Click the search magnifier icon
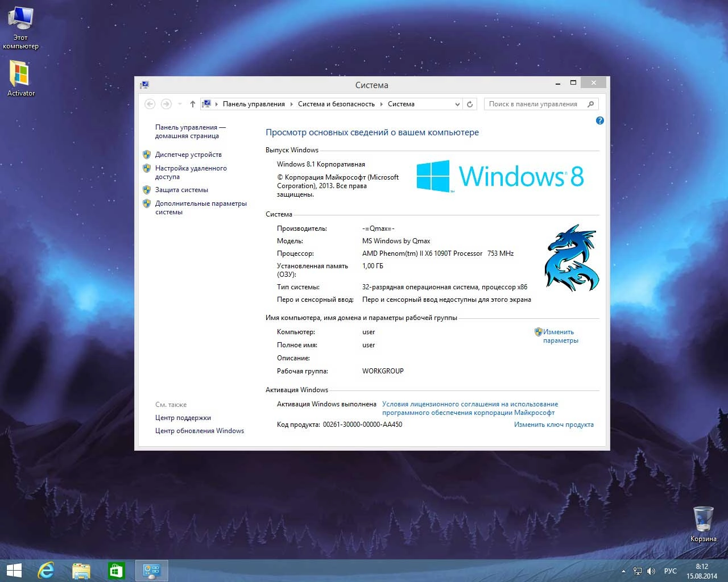The image size is (728, 582). [x=590, y=104]
